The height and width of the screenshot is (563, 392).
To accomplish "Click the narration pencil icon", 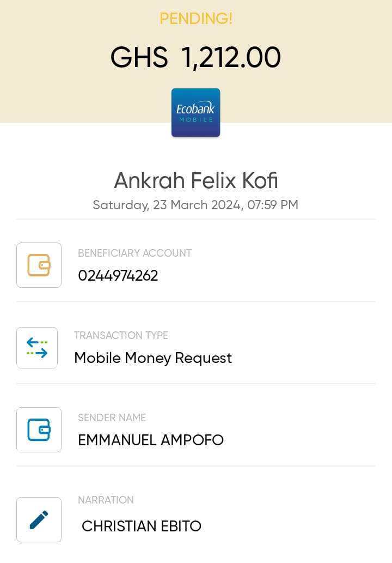I will (39, 519).
